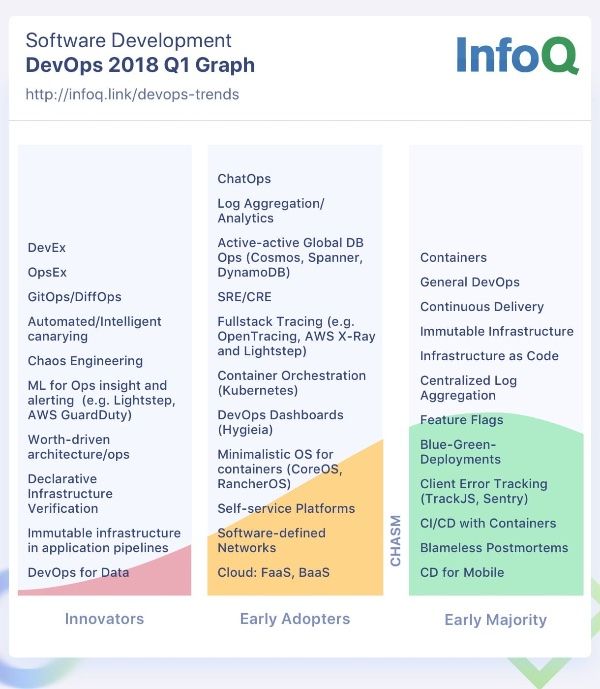
Task: Select SRE/CRE entry
Action: 244,297
